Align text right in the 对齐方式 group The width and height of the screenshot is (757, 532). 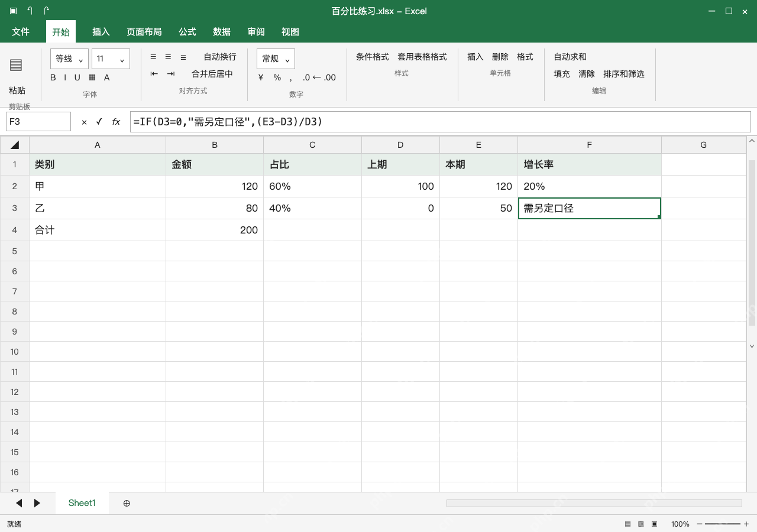tap(183, 57)
